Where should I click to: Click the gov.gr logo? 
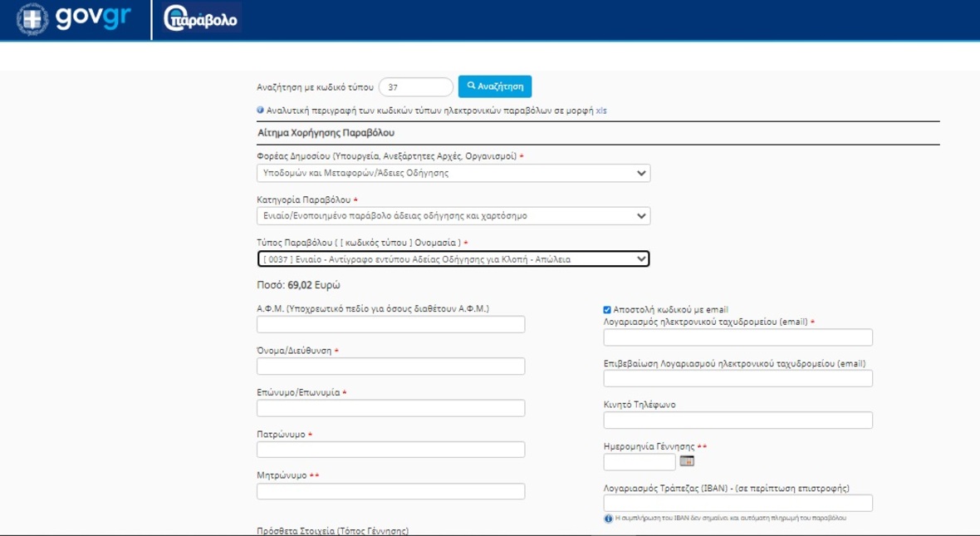pyautogui.click(x=74, y=19)
